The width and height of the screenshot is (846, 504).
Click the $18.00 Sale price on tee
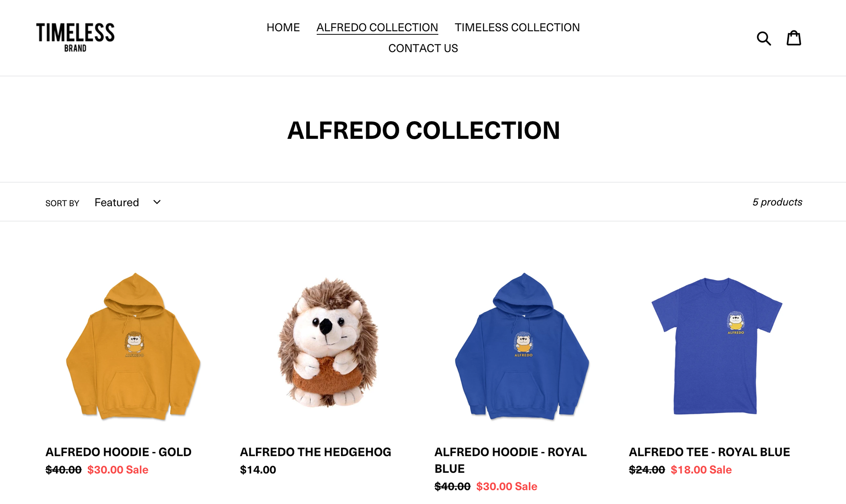click(701, 470)
